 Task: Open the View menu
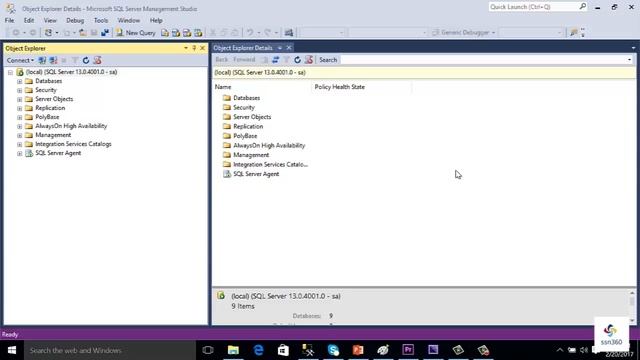[50, 20]
